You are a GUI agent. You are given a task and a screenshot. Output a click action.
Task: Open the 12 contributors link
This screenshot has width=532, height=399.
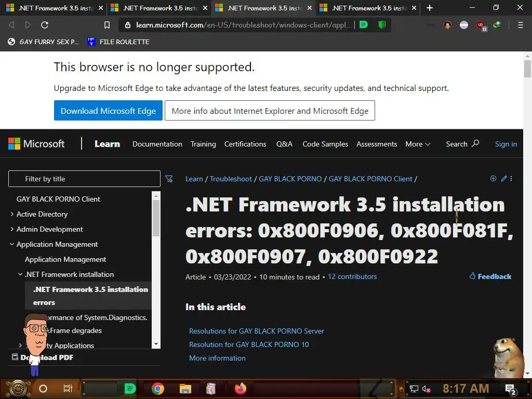[352, 276]
